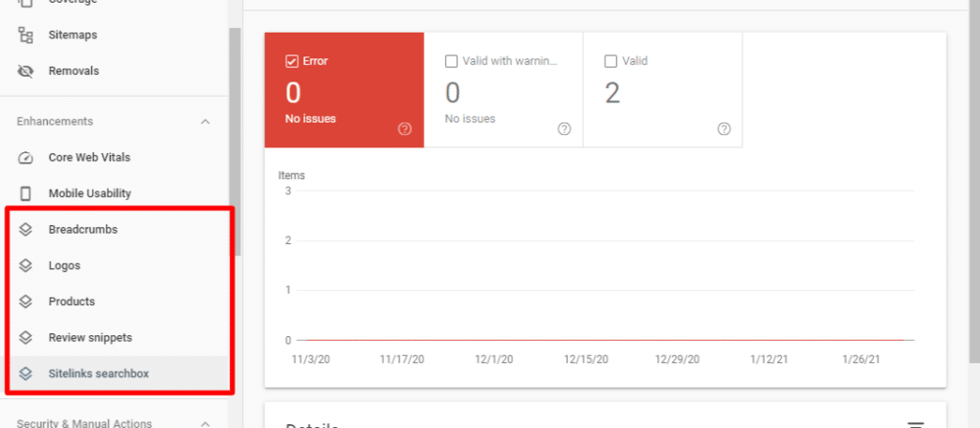Open the Logos enhancement report
Image resolution: width=980 pixels, height=428 pixels.
pyautogui.click(x=114, y=265)
